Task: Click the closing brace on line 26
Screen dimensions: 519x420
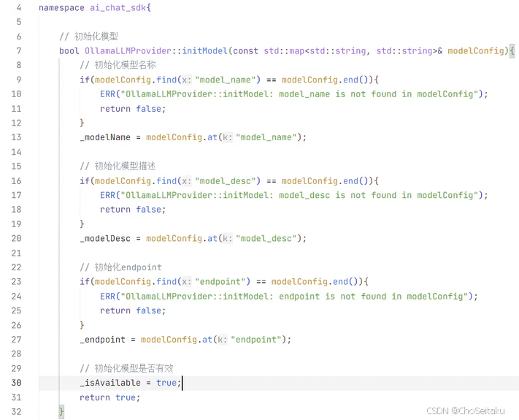Action: click(82, 325)
